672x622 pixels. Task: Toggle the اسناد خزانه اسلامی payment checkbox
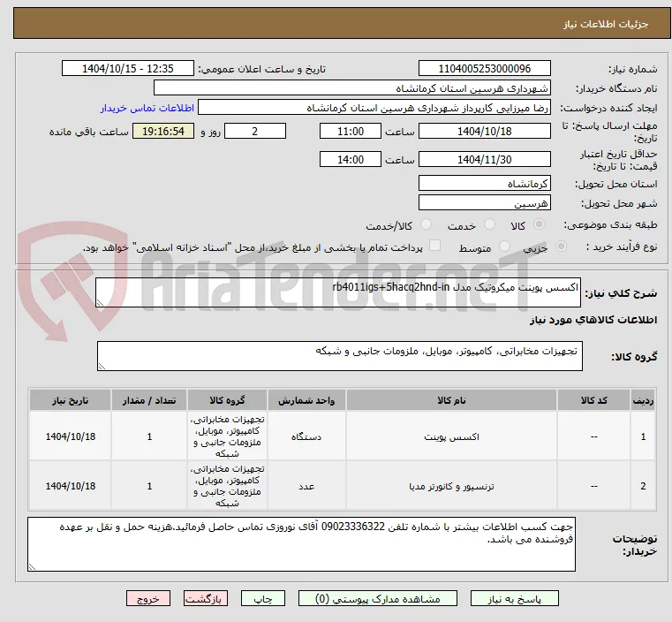click(435, 246)
